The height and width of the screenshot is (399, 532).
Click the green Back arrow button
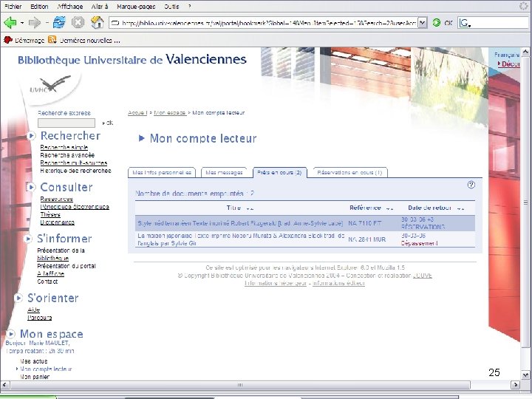point(10,23)
